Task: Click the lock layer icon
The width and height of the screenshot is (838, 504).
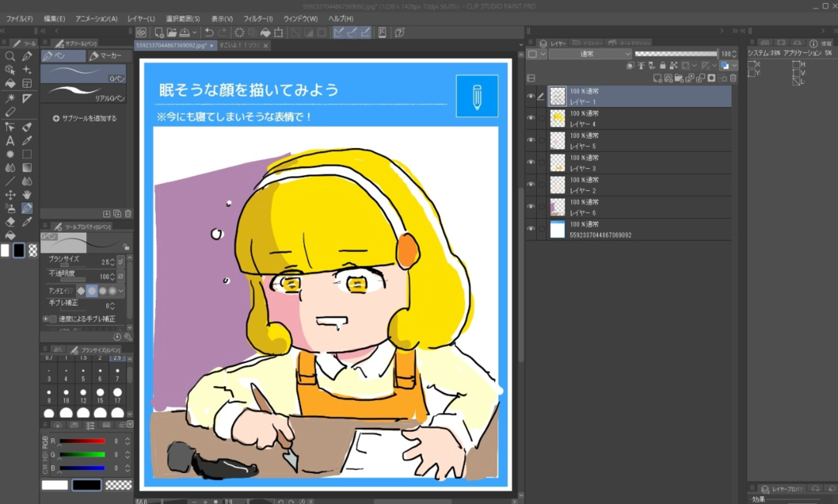Action: coord(661,66)
